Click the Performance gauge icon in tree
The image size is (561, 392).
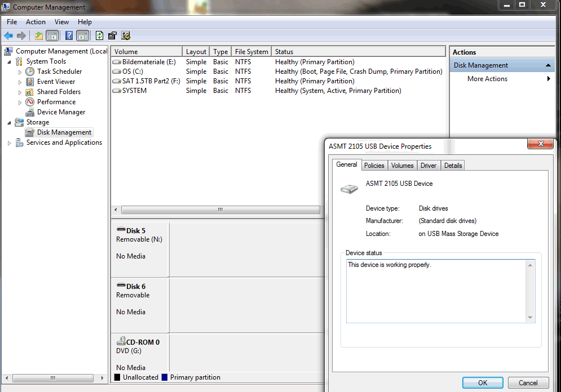point(30,102)
